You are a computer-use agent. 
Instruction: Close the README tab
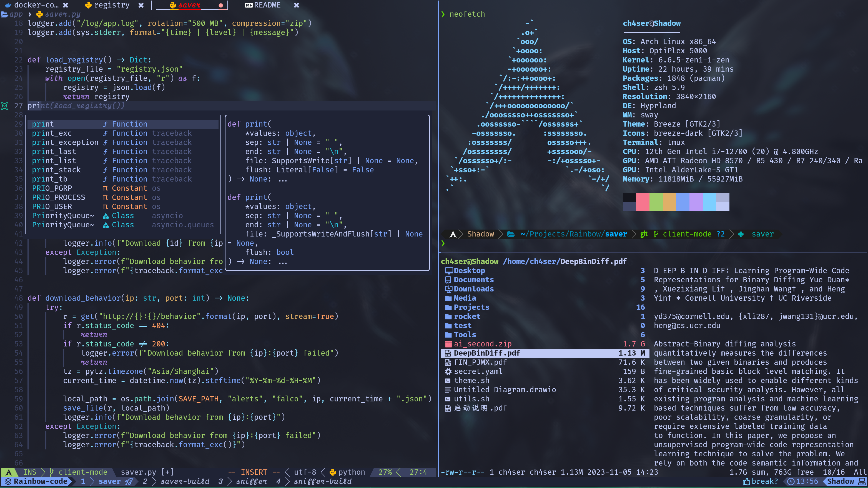297,5
